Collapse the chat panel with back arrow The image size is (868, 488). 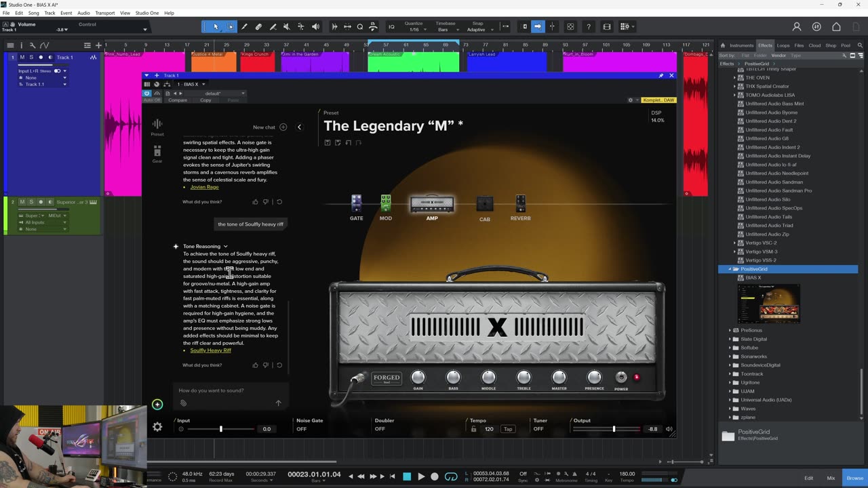(x=299, y=127)
